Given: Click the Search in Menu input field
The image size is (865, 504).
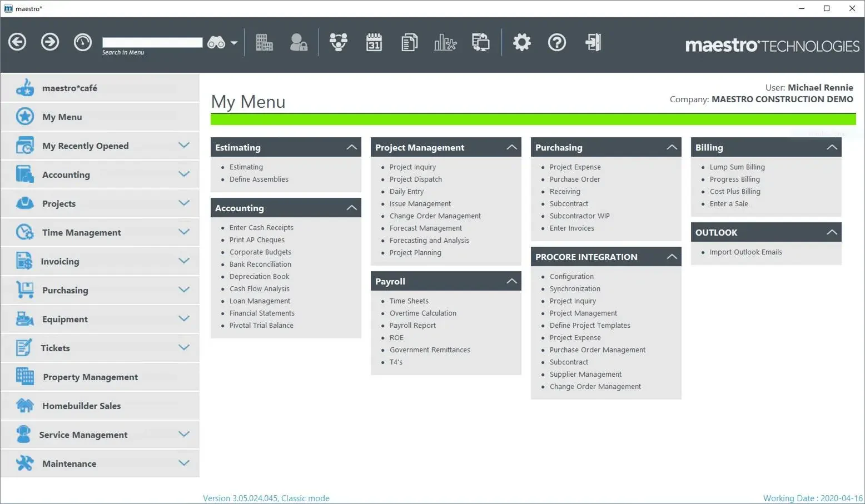Looking at the screenshot, I should coord(152,43).
